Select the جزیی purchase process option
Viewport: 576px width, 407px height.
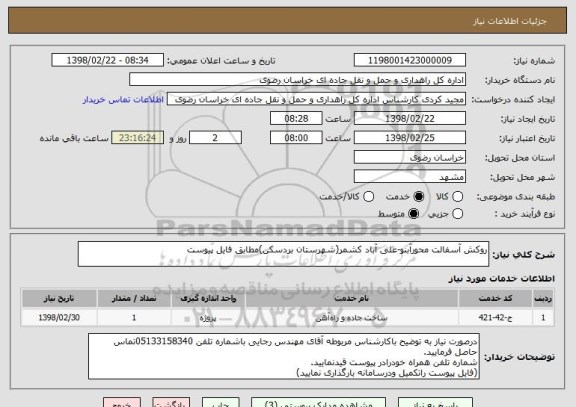[457, 213]
